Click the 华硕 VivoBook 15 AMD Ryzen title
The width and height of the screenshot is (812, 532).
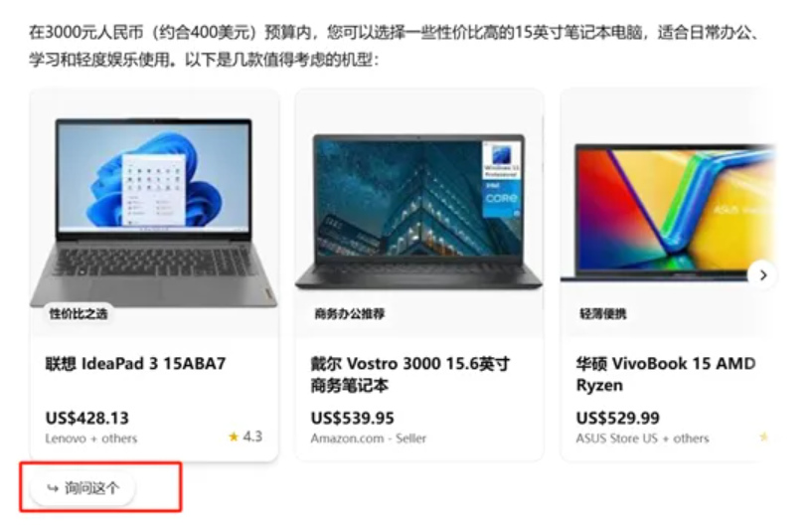pos(666,375)
